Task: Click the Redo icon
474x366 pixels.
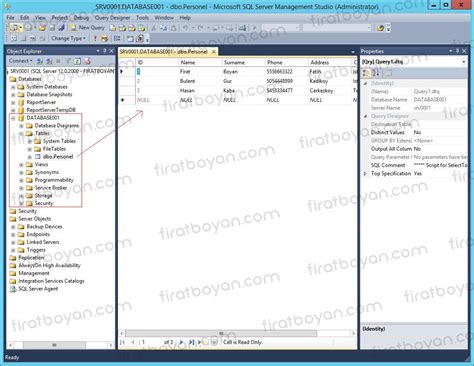Action: [200, 28]
